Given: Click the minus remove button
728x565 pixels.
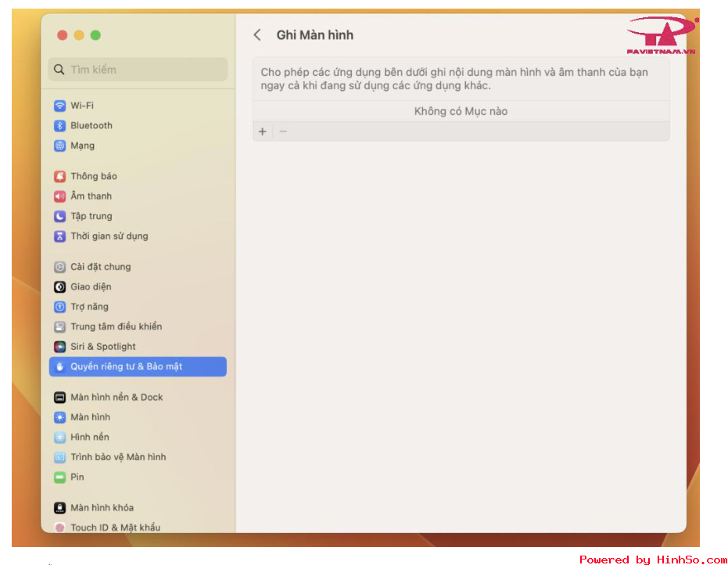Looking at the screenshot, I should point(283,131).
